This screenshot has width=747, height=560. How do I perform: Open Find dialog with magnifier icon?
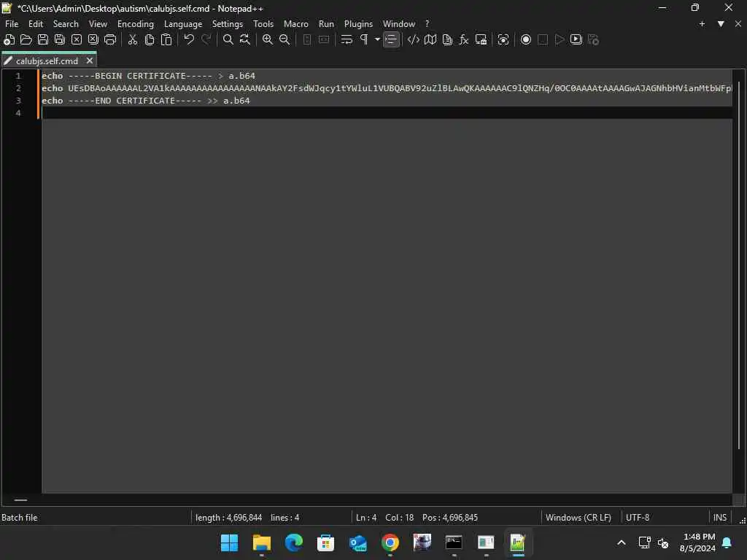point(228,39)
